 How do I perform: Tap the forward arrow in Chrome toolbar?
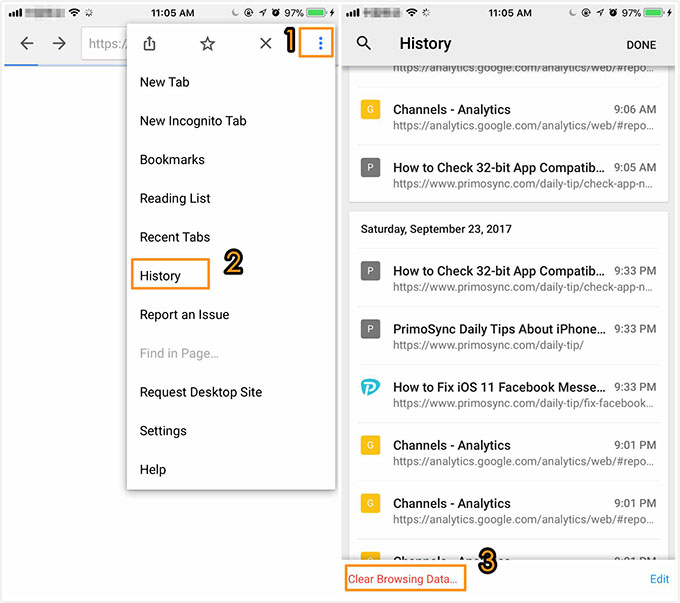pos(59,43)
